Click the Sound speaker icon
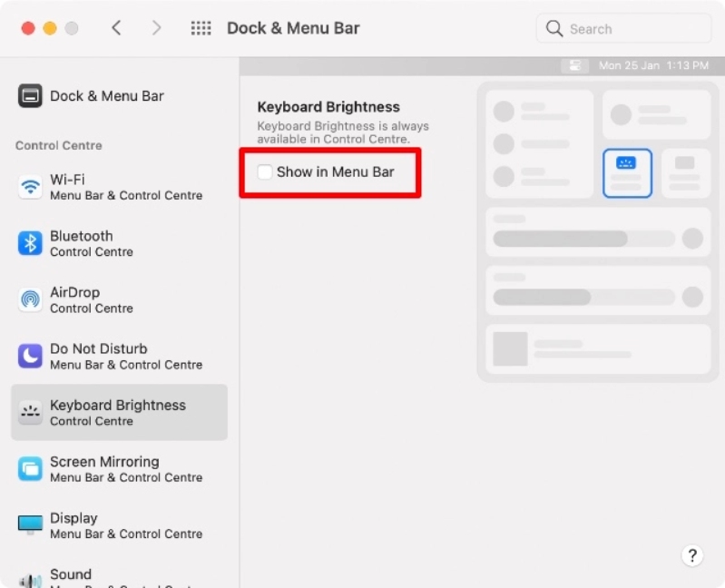The width and height of the screenshot is (725, 588). coord(30,580)
